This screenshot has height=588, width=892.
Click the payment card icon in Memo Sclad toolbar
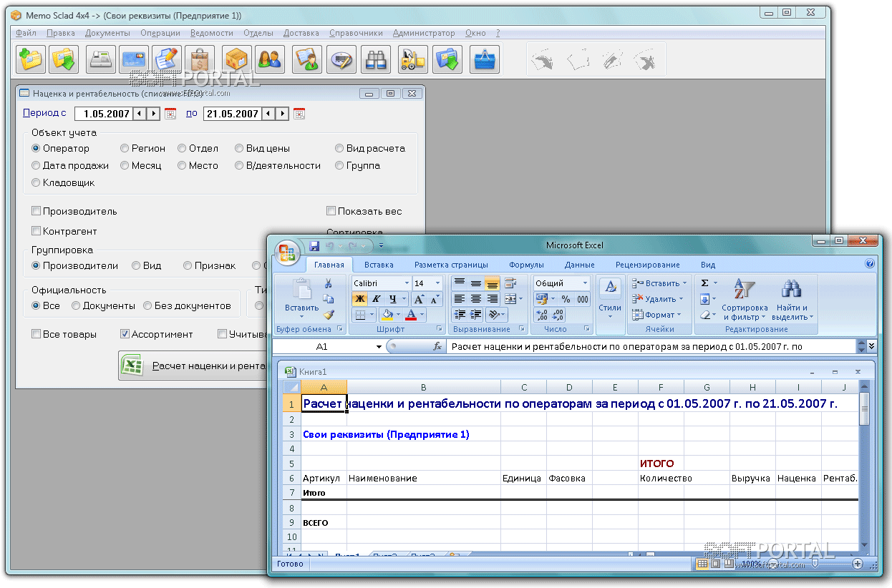coord(134,59)
